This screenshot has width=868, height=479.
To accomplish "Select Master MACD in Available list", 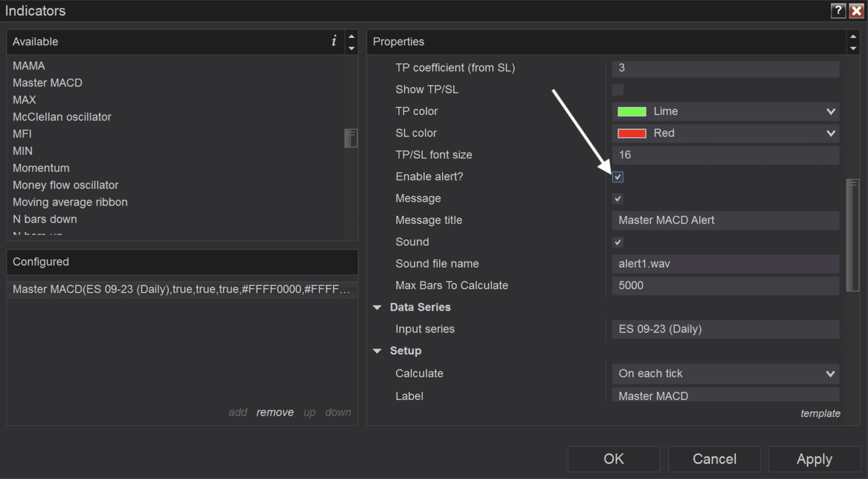I will tap(47, 83).
